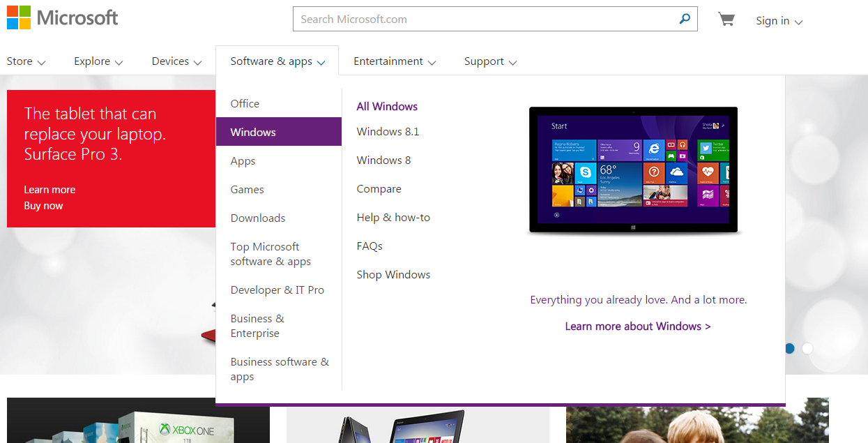Open the Explore menu
The width and height of the screenshot is (868, 443).
98,61
